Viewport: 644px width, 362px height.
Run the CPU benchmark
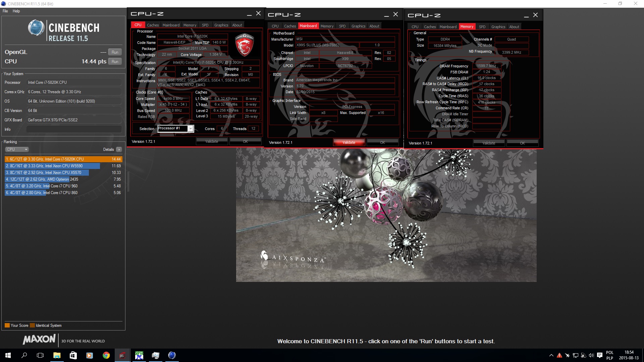(x=115, y=62)
